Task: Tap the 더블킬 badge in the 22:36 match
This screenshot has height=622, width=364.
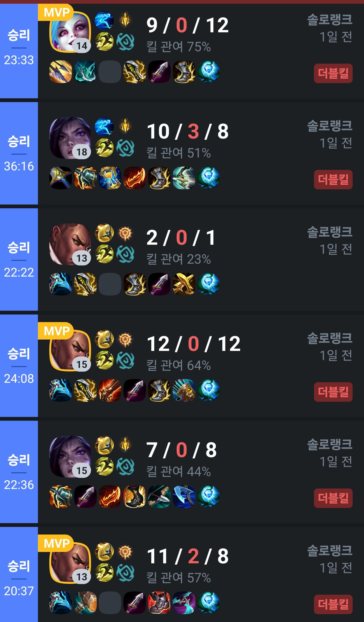Action: point(333,498)
